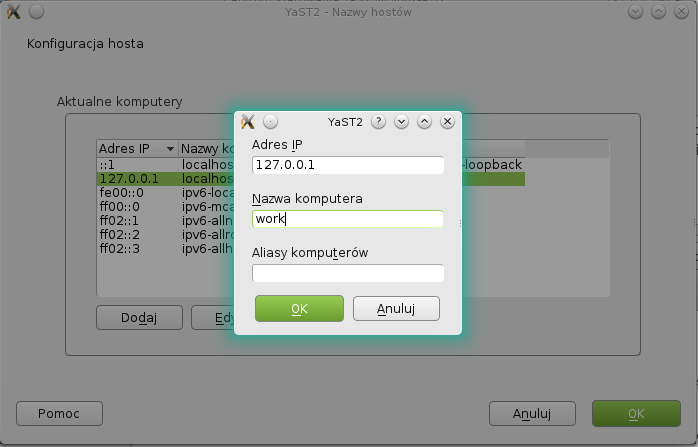Screen dimensions: 698x447
Task: Focus the Nazwa komputera input field
Action: click(x=347, y=219)
